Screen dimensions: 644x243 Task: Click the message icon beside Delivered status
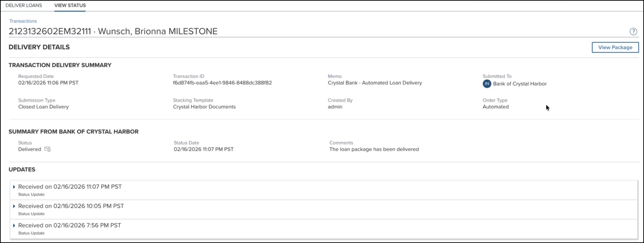48,149
